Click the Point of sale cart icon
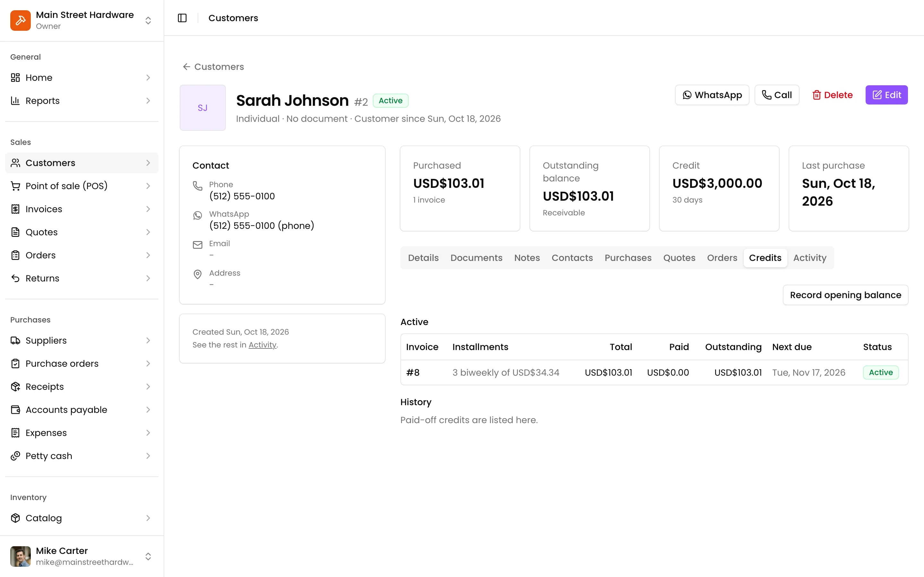Viewport: 924px width, 577px height. [x=15, y=186]
